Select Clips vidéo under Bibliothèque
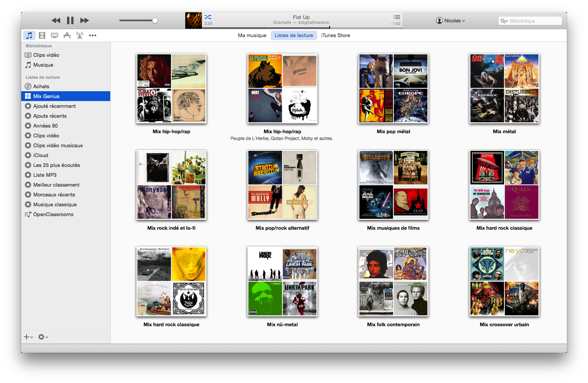 (66, 55)
